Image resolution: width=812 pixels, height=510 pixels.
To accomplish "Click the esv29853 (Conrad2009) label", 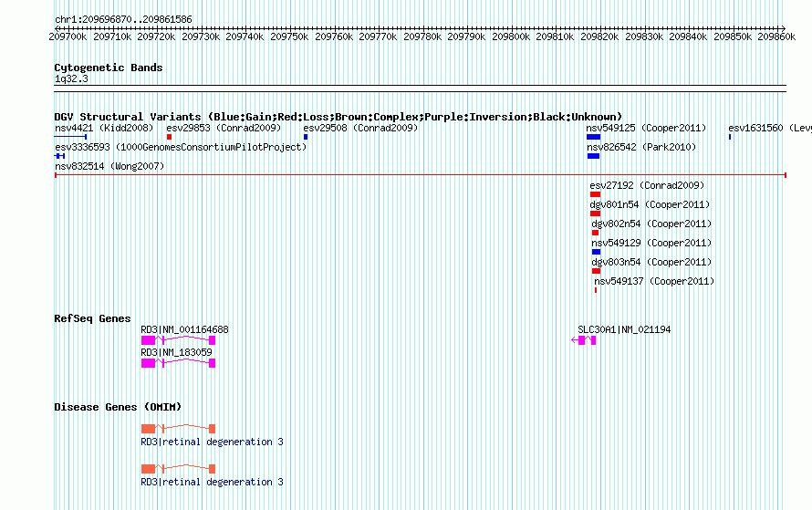I will [x=224, y=128].
